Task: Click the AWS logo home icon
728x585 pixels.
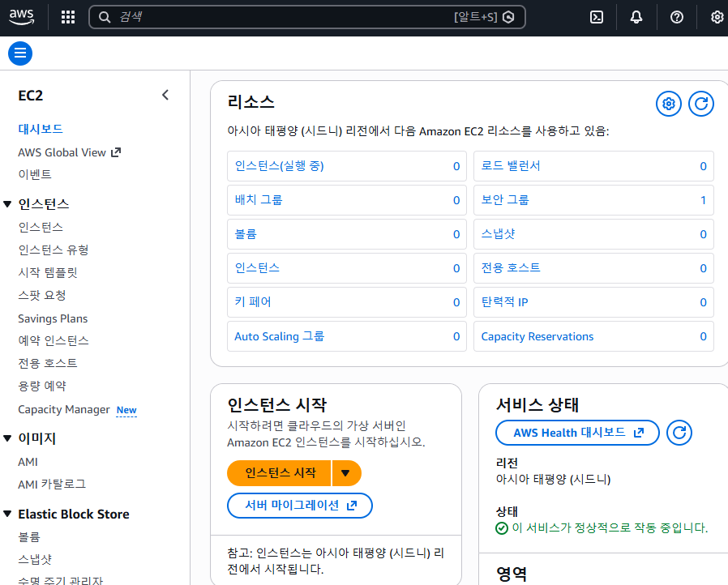Action: pos(21,17)
